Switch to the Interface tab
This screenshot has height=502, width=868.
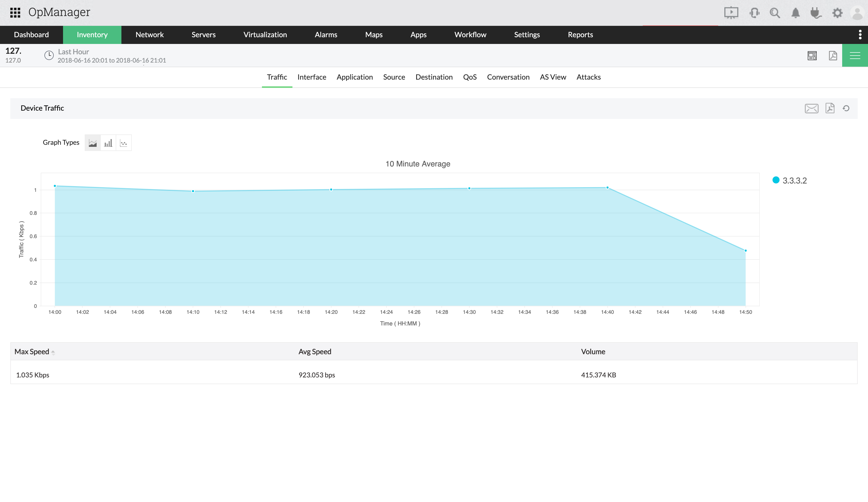click(x=311, y=77)
